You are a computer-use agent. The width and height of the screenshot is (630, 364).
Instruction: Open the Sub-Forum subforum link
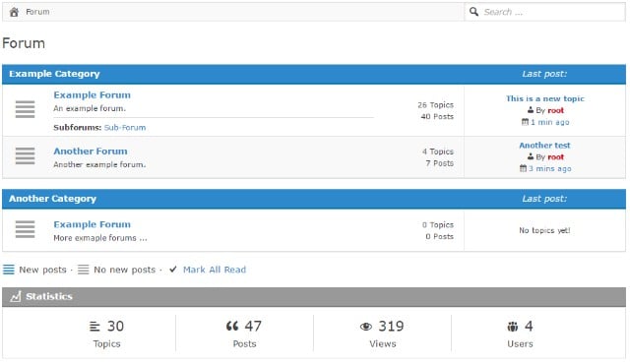tap(125, 128)
